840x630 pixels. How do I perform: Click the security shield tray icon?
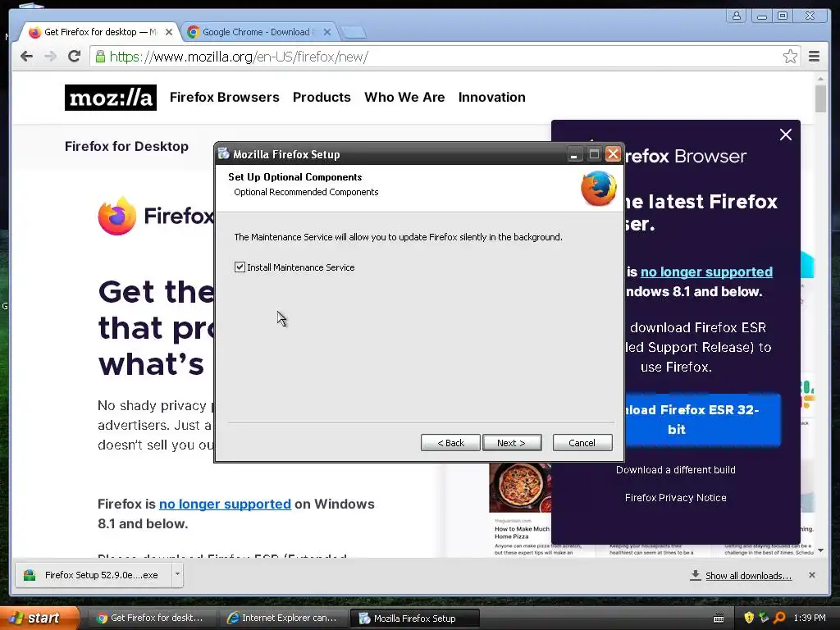click(x=748, y=618)
